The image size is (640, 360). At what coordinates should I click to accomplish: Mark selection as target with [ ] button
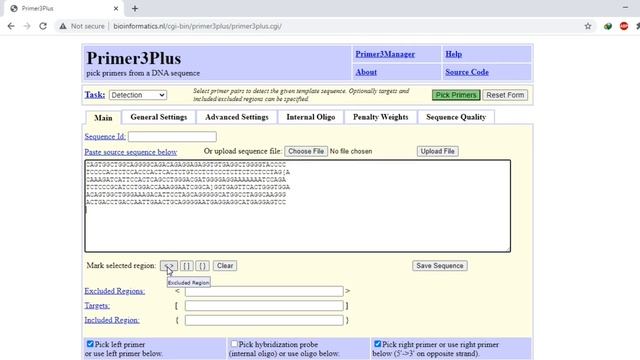pyautogui.click(x=187, y=266)
